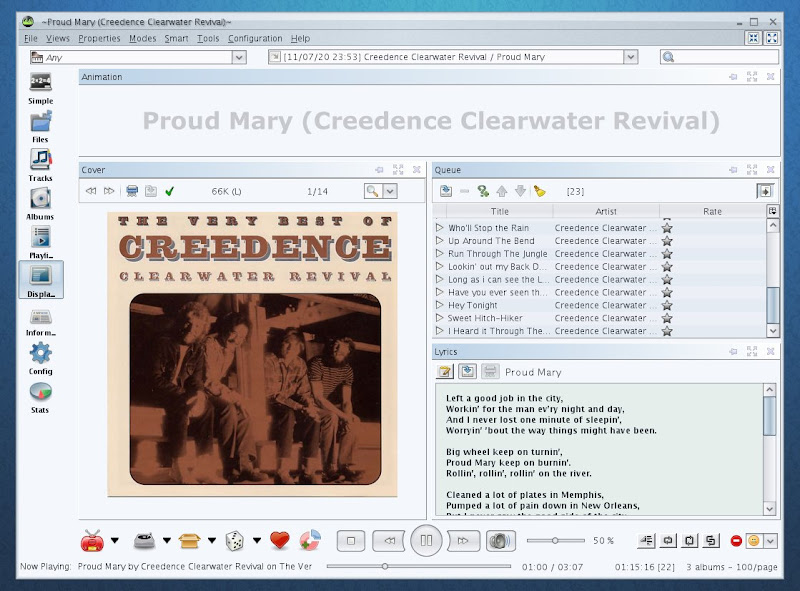The height and width of the screenshot is (591, 800).
Task: Go to the previous track
Action: pos(389,541)
